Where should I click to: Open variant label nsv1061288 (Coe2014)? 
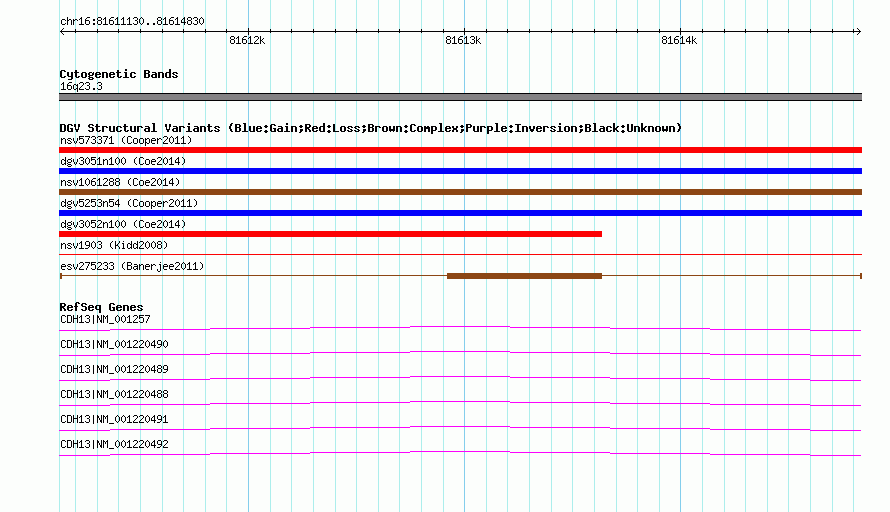120,182
